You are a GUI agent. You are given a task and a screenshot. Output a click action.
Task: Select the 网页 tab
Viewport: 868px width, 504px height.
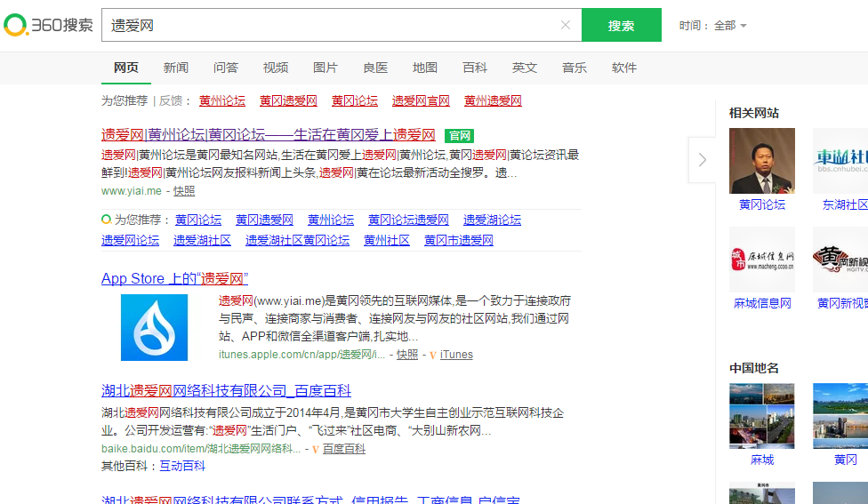pyautogui.click(x=125, y=68)
